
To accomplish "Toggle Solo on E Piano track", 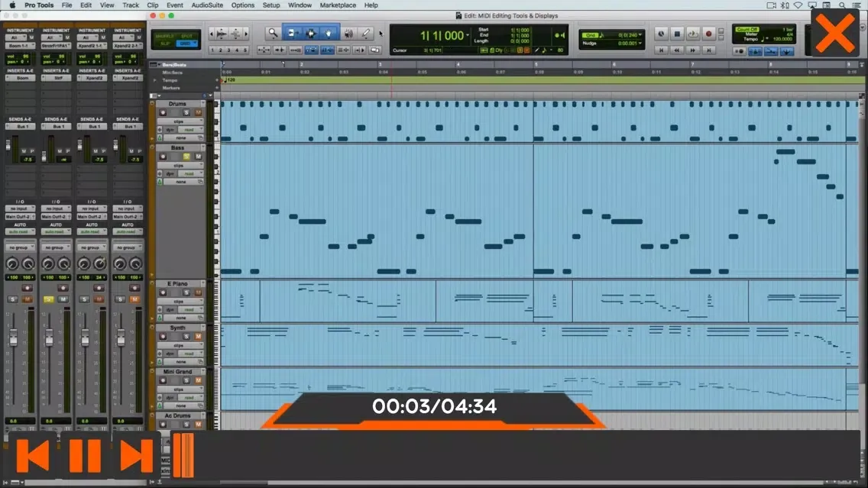I will 186,292.
